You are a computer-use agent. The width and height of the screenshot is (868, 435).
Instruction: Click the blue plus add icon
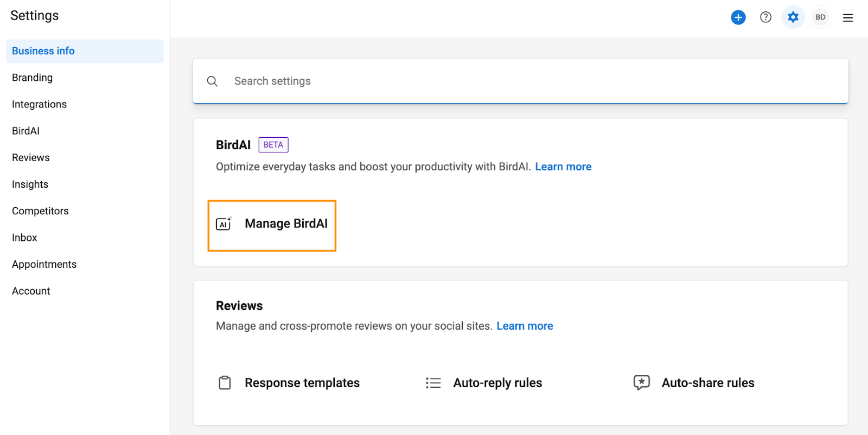click(x=738, y=17)
